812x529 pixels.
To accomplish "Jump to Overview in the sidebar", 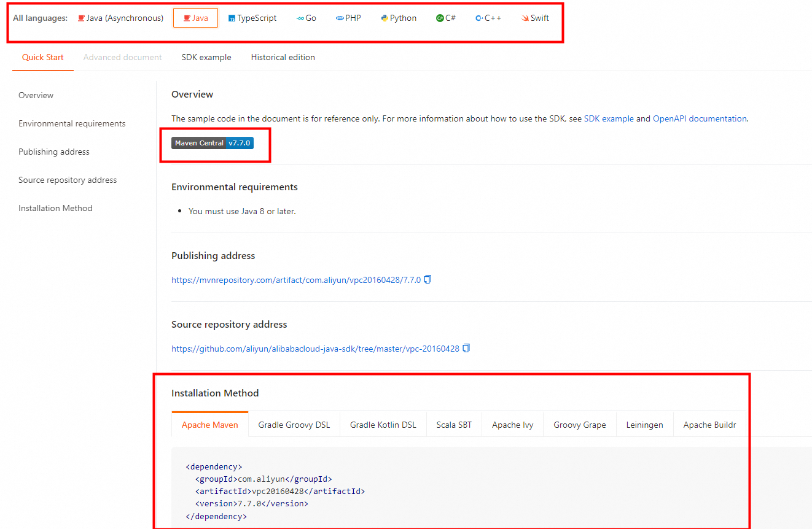I will (36, 95).
